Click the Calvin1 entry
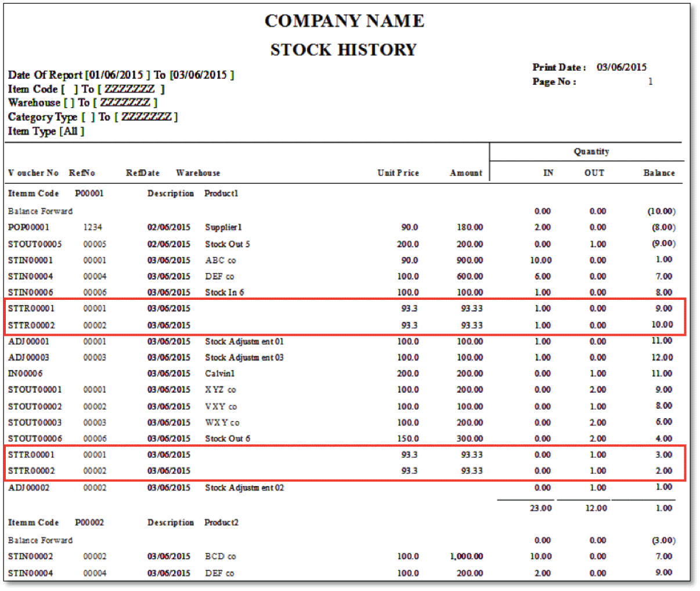This screenshot has width=700, height=591. click(x=219, y=374)
